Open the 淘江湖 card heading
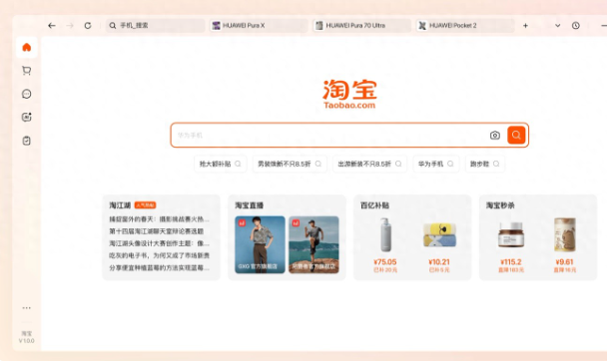This screenshot has width=607, height=364. [120, 205]
